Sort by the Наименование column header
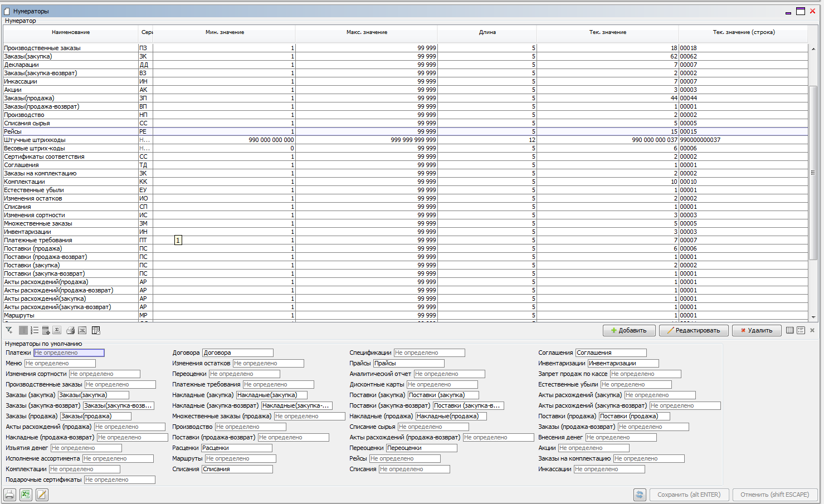The image size is (824, 504). (71, 32)
